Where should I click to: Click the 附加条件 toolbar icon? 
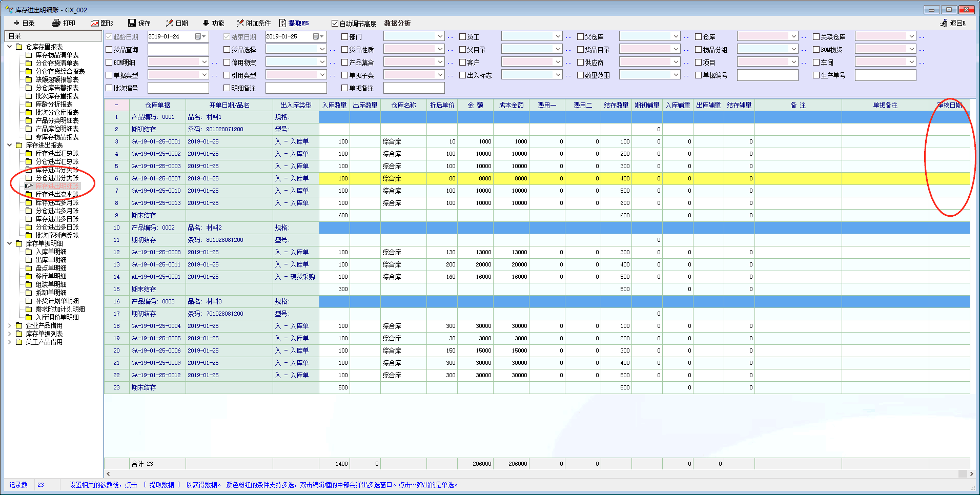(x=240, y=23)
